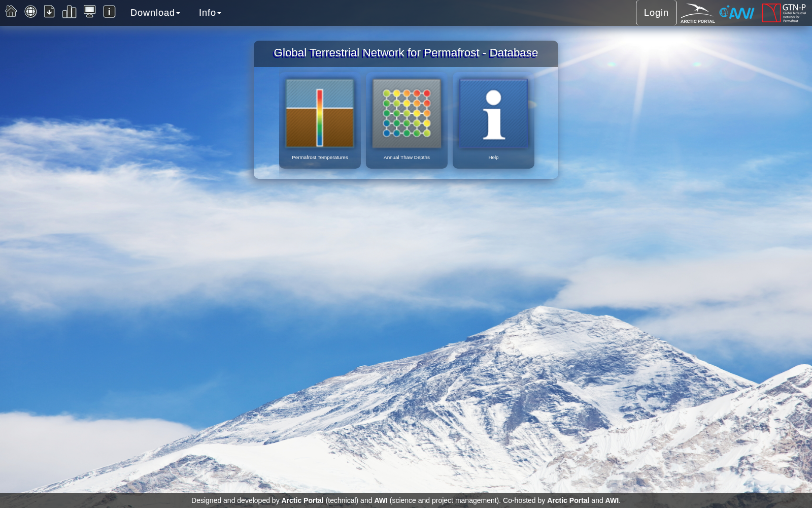Go to the Home icon
812x508 pixels.
point(11,11)
